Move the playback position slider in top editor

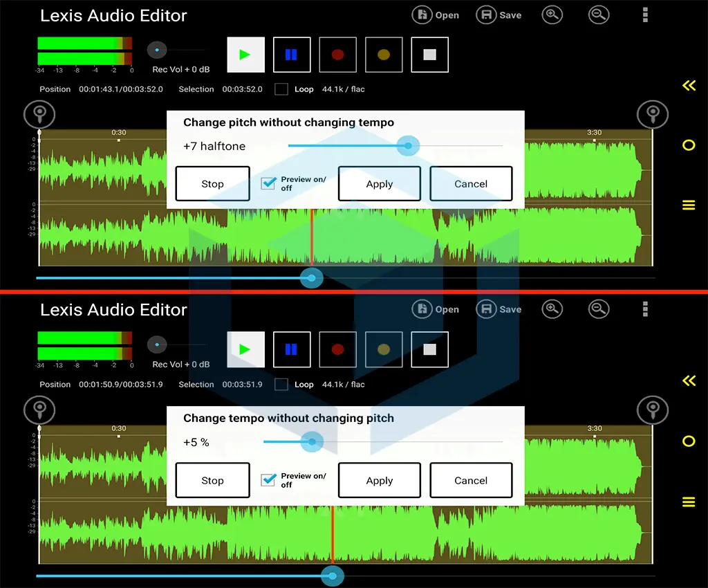pyautogui.click(x=312, y=278)
